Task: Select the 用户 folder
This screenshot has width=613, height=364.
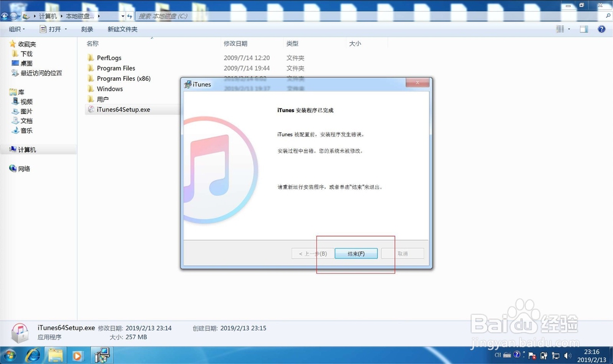Action: 103,99
